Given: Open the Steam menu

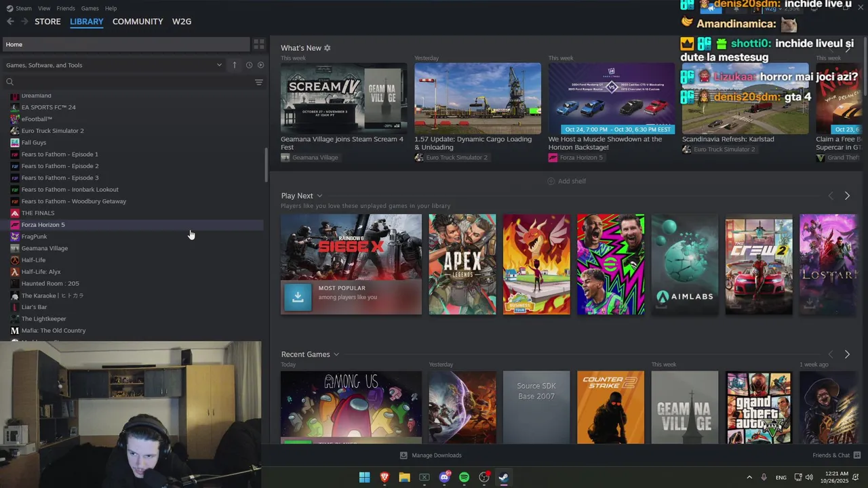Looking at the screenshot, I should (x=24, y=8).
